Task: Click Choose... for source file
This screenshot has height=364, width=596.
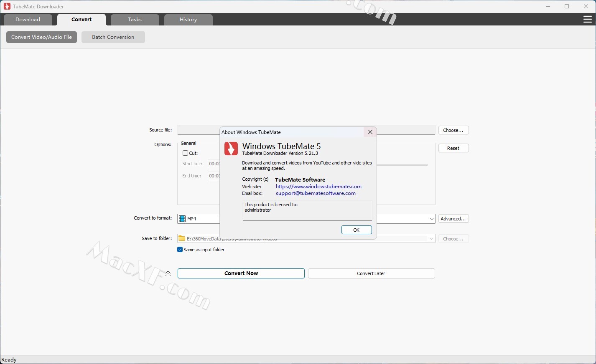Action: coord(453,130)
